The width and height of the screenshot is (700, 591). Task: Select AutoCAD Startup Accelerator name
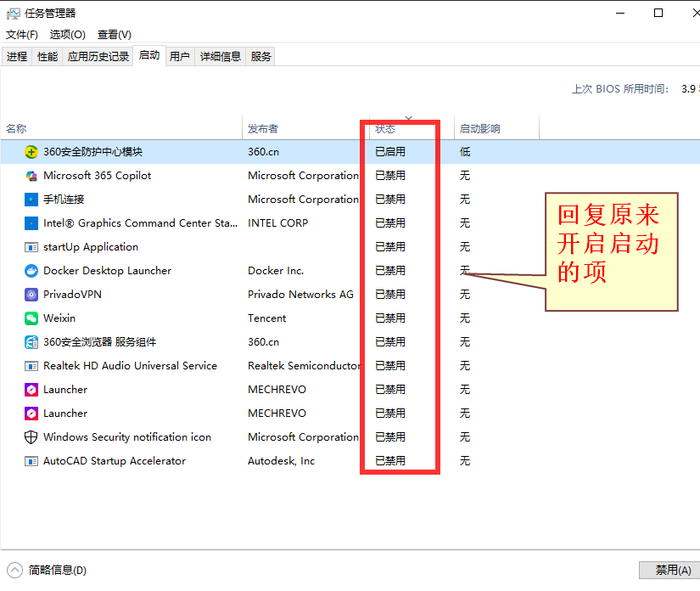pyautogui.click(x=115, y=461)
